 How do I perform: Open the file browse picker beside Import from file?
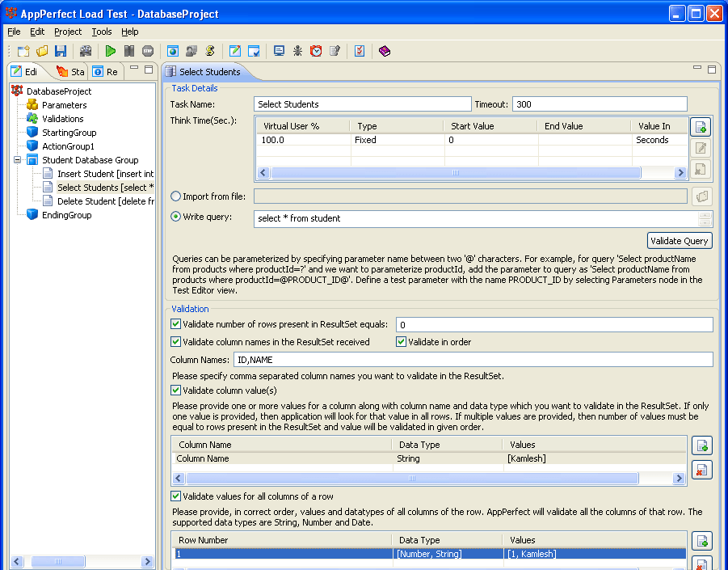tap(701, 196)
